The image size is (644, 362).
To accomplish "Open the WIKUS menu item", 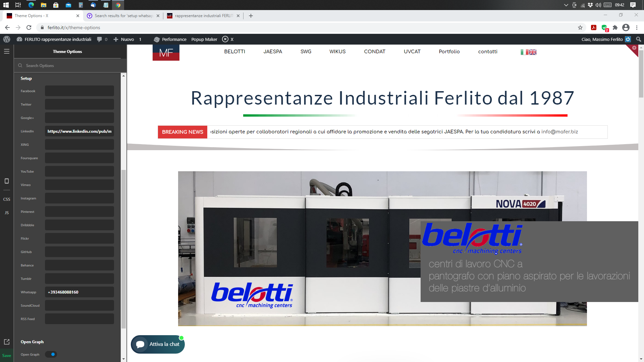I will point(337,52).
